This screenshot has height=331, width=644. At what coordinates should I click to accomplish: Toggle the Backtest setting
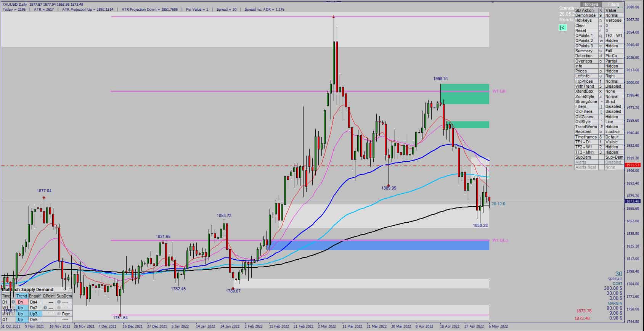599,132
